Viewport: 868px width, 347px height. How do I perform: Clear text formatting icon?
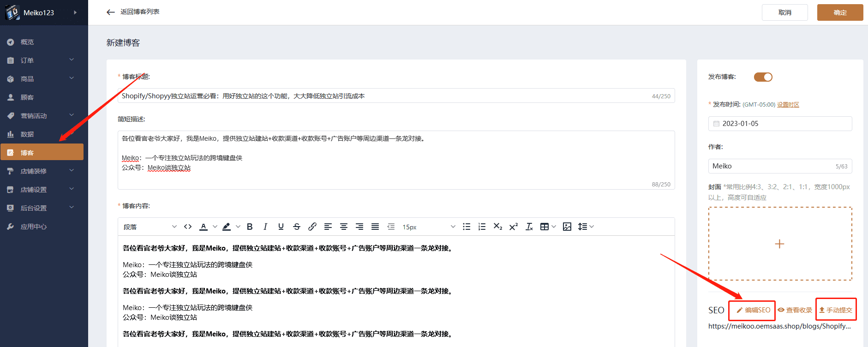(529, 227)
